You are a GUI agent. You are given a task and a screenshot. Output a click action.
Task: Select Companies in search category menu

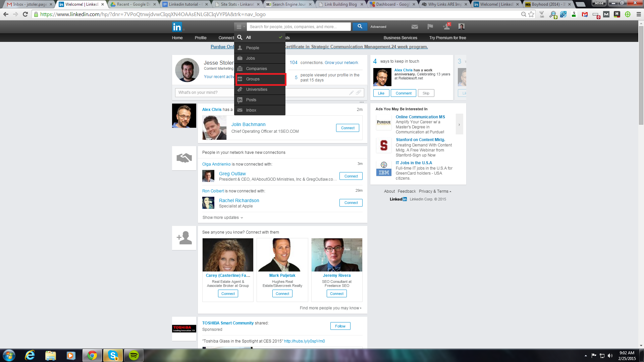pos(260,69)
